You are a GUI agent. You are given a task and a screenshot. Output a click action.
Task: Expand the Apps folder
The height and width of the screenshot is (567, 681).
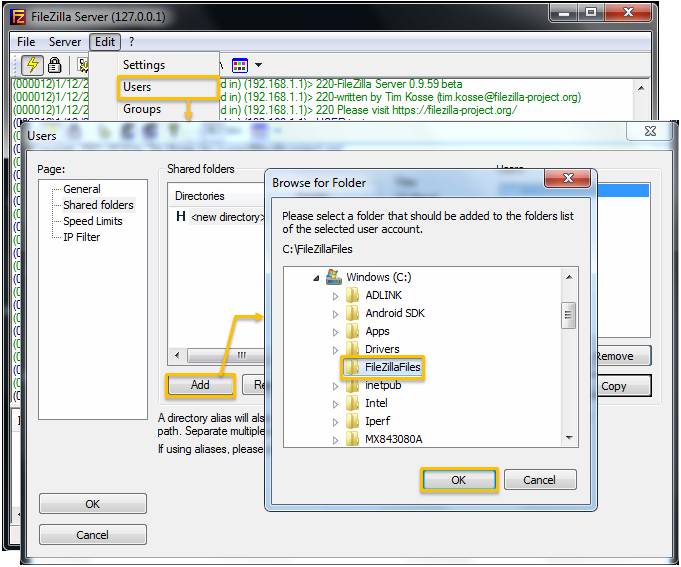tap(335, 332)
